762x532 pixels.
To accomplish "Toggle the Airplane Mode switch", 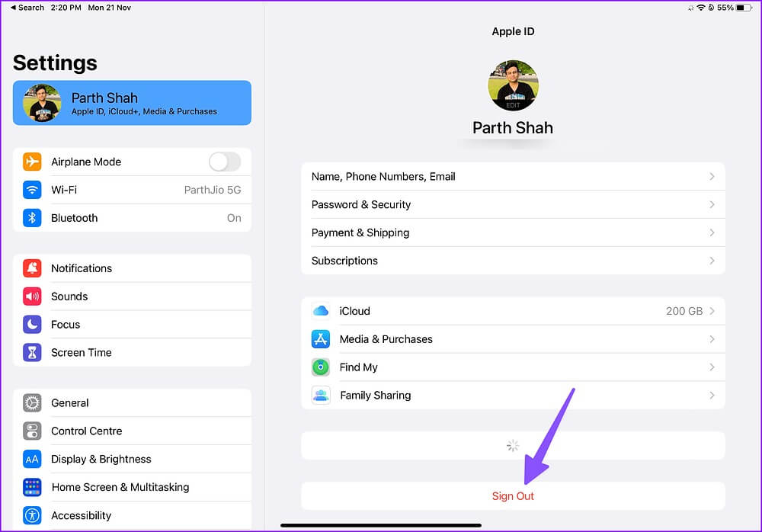I will coord(225,162).
